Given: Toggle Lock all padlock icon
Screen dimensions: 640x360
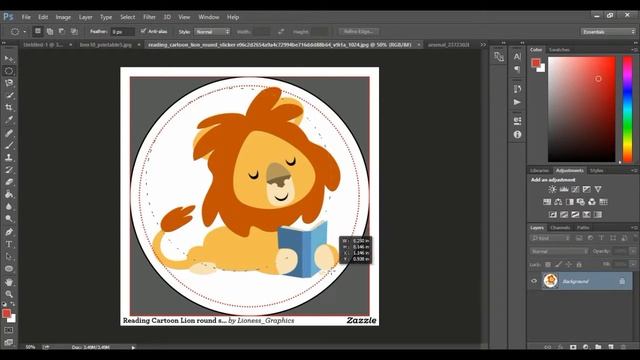Looking at the screenshot, I should (579, 264).
